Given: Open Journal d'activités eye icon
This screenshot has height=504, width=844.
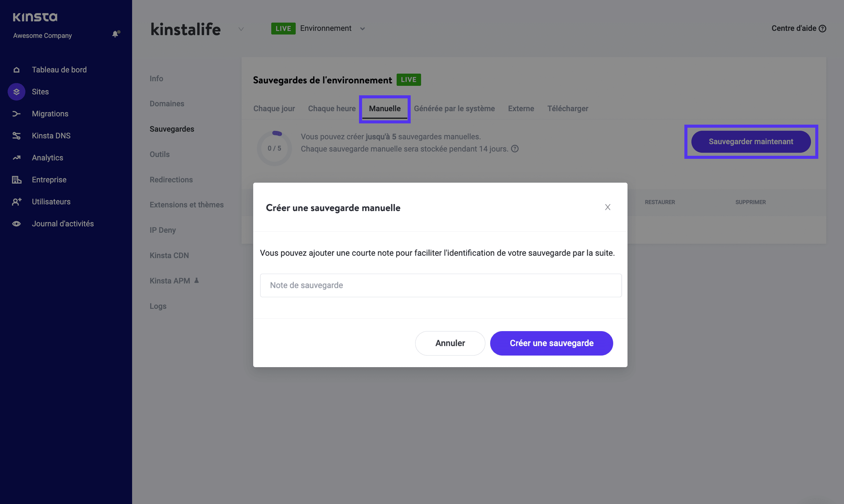Looking at the screenshot, I should [x=16, y=224].
